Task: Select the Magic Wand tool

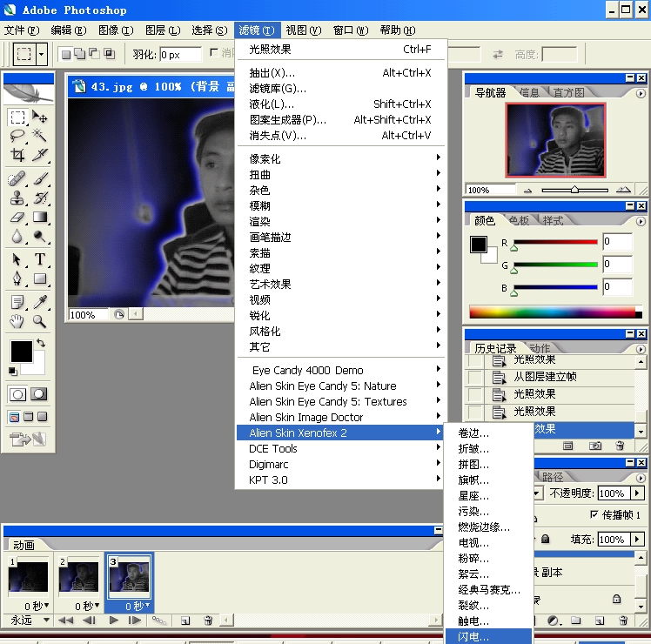Action: [x=40, y=136]
